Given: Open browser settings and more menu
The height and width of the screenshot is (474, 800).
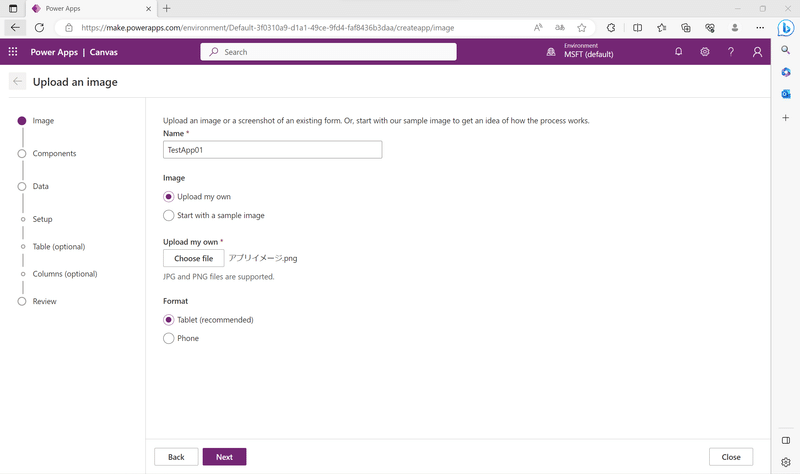Looking at the screenshot, I should pos(760,28).
